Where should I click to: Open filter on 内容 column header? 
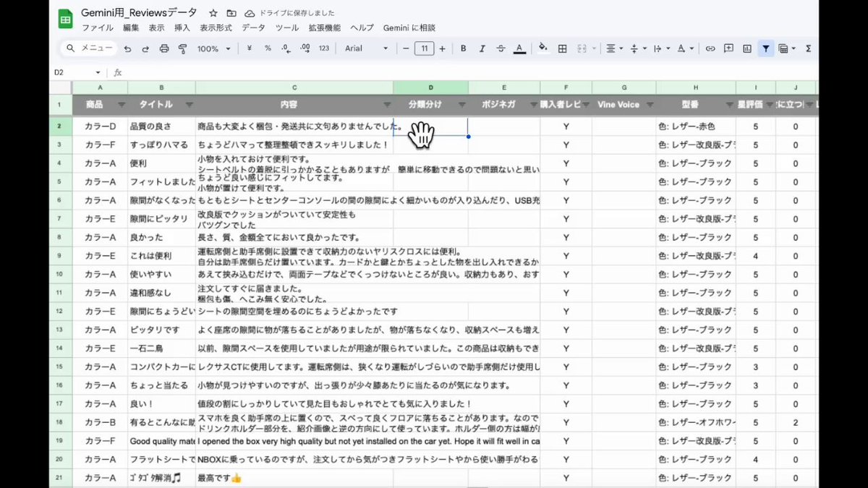(386, 105)
